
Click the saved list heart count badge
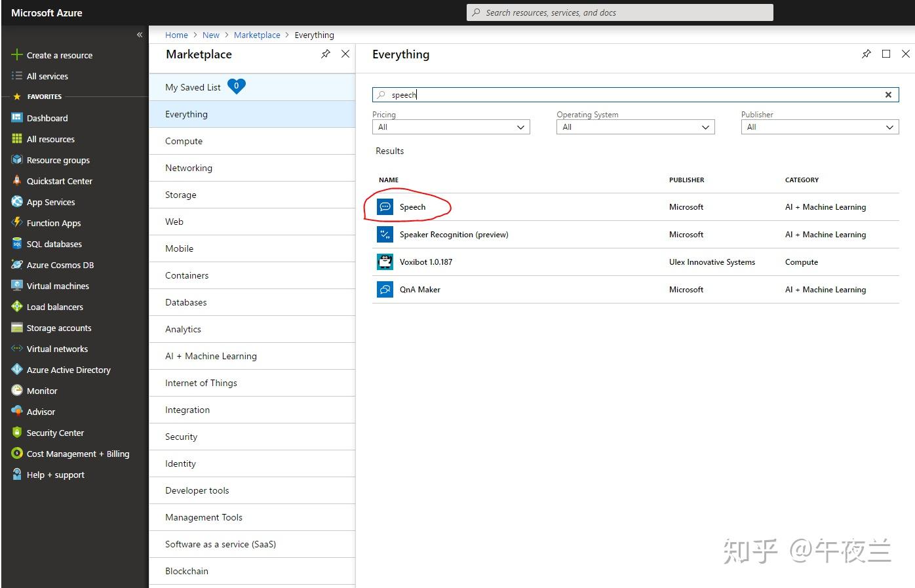237,86
